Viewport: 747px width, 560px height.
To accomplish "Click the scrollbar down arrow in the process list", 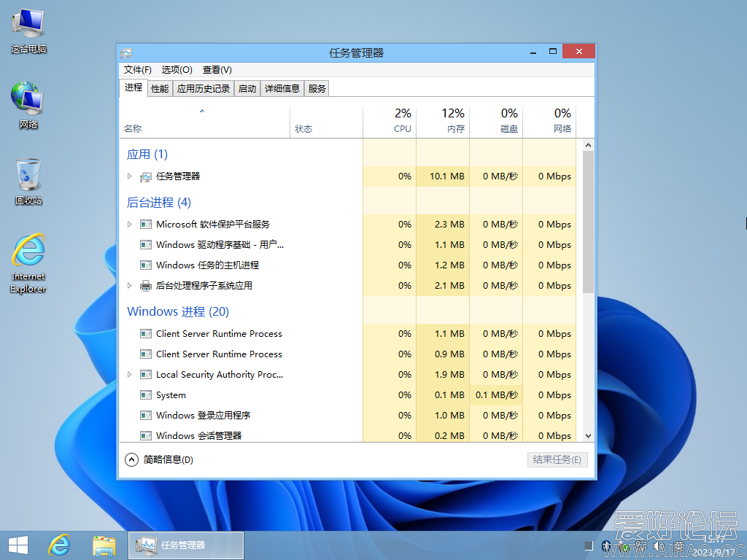I will tap(588, 435).
